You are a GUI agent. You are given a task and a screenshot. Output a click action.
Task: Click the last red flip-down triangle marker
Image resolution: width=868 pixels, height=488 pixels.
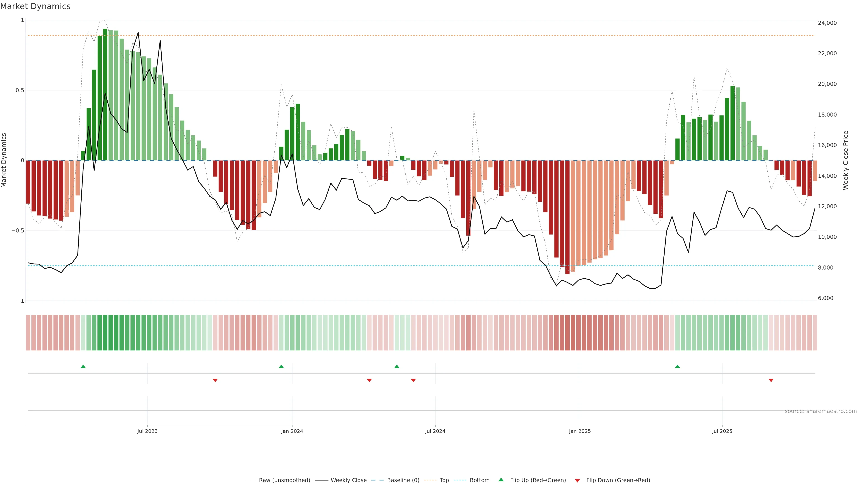coord(771,380)
